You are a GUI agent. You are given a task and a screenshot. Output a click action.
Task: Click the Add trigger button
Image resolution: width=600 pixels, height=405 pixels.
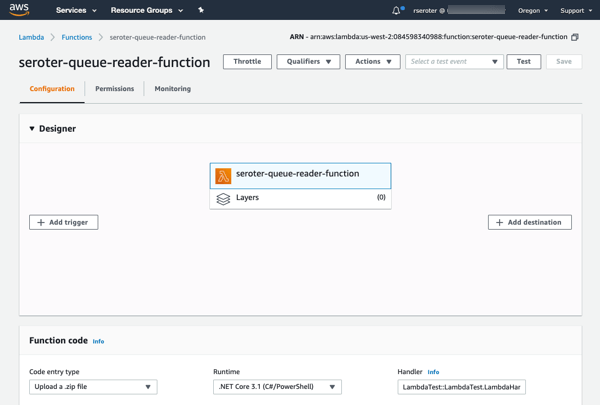pos(63,222)
